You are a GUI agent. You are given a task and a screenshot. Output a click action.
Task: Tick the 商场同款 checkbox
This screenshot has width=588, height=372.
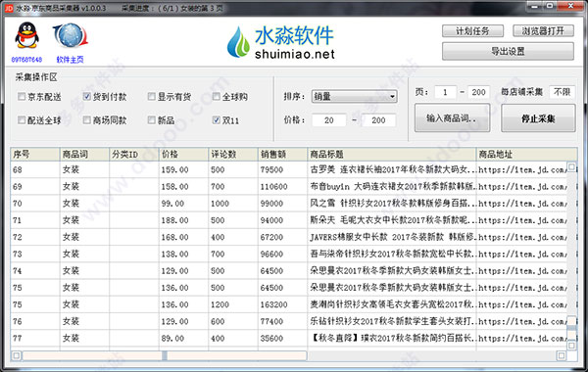point(86,119)
